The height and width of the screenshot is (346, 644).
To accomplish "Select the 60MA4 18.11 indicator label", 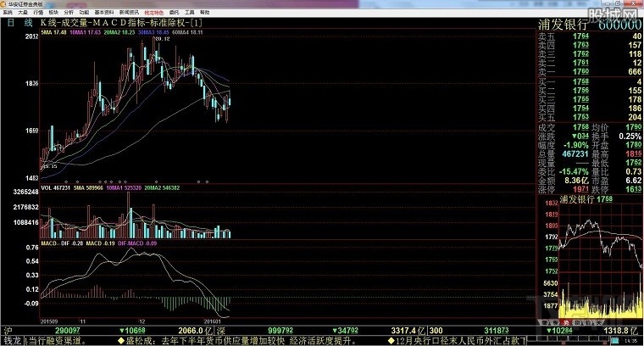I will [x=188, y=32].
